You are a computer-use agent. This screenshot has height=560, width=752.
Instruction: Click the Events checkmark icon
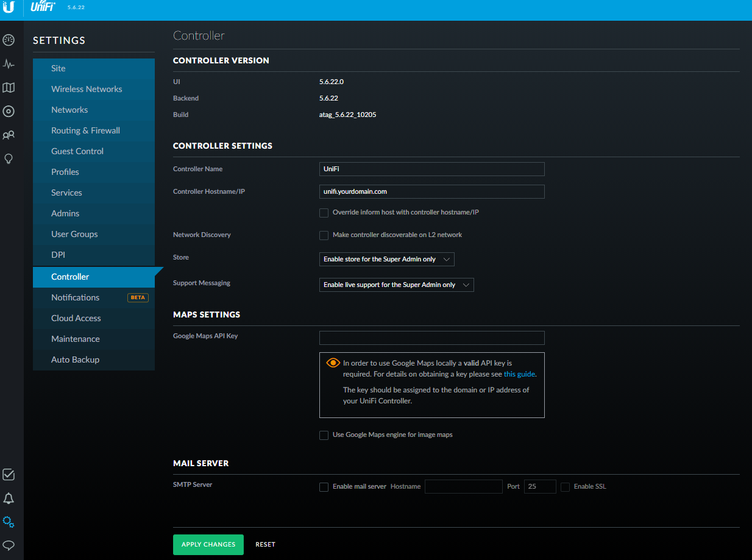coord(9,475)
